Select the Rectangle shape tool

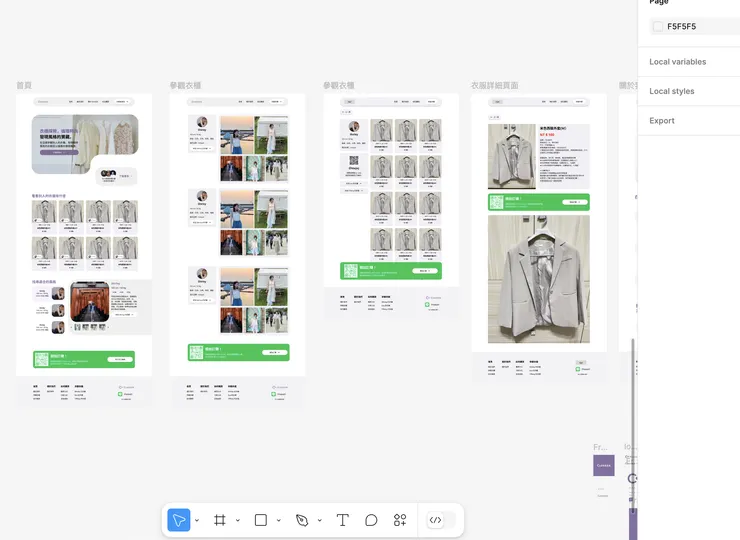261,520
